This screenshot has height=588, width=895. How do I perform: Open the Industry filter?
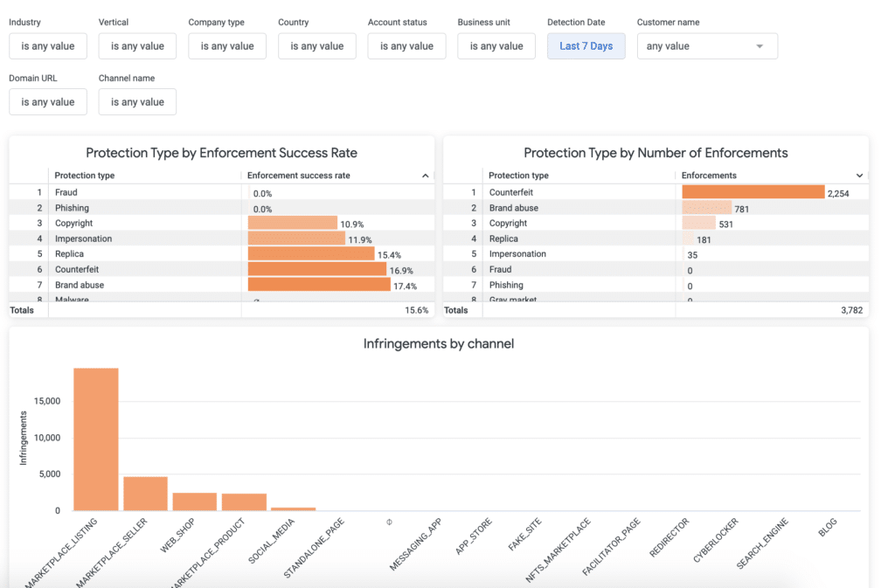48,46
